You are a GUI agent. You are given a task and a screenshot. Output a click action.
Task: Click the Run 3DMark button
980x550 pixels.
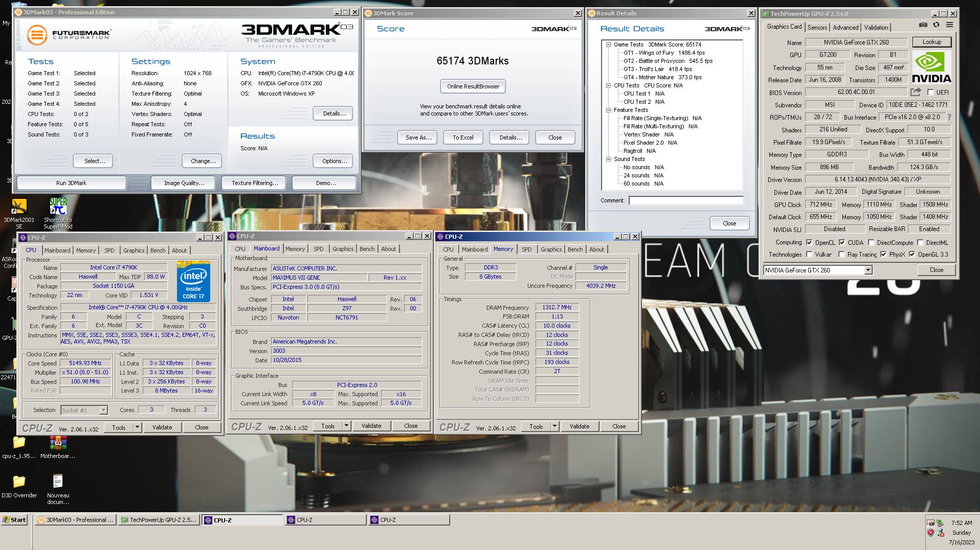coord(71,183)
